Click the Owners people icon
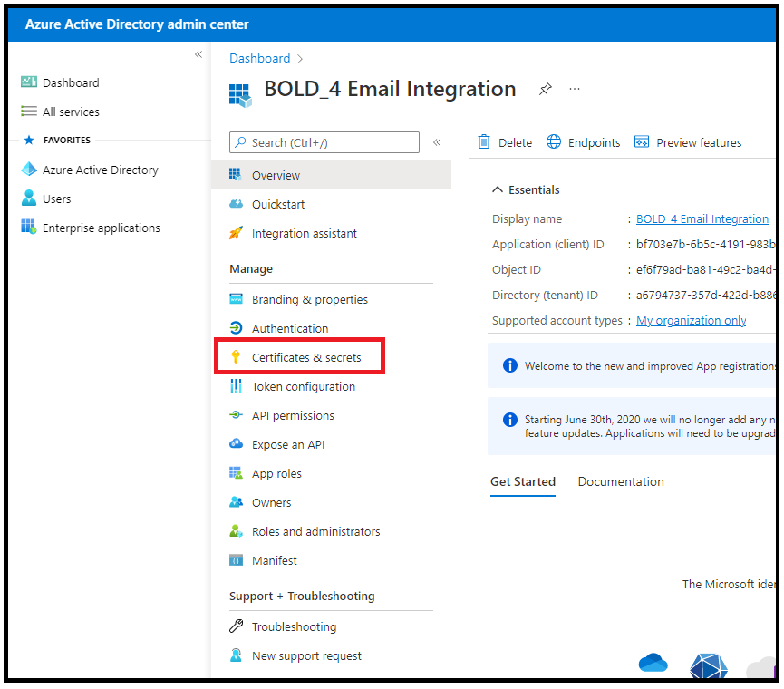This screenshot has height=689, width=784. pos(236,502)
